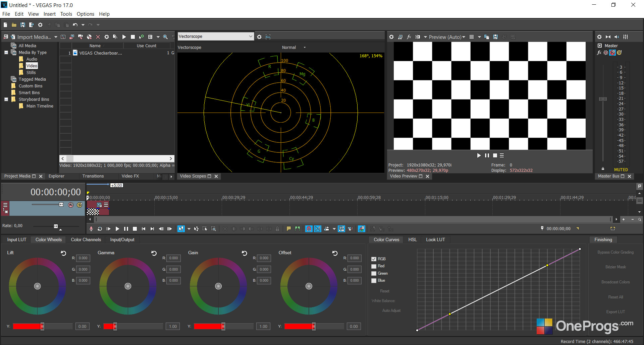Open Master Bus audio properties gear

click(x=599, y=37)
